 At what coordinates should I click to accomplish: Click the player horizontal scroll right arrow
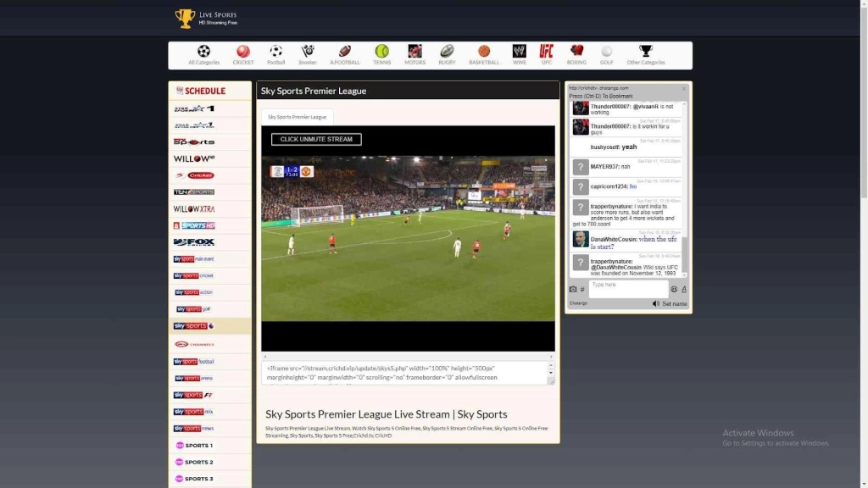pyautogui.click(x=551, y=357)
